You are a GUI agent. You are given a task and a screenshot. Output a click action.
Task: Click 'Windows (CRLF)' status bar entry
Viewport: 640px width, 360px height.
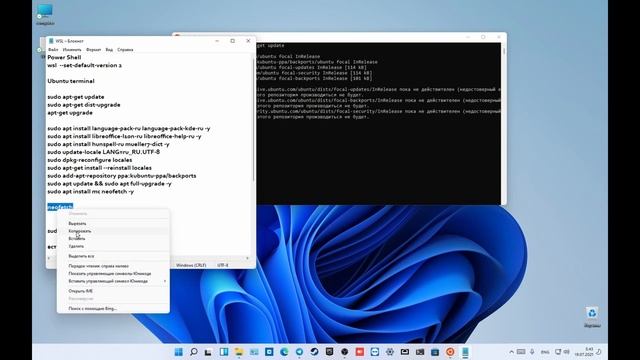(x=191, y=265)
